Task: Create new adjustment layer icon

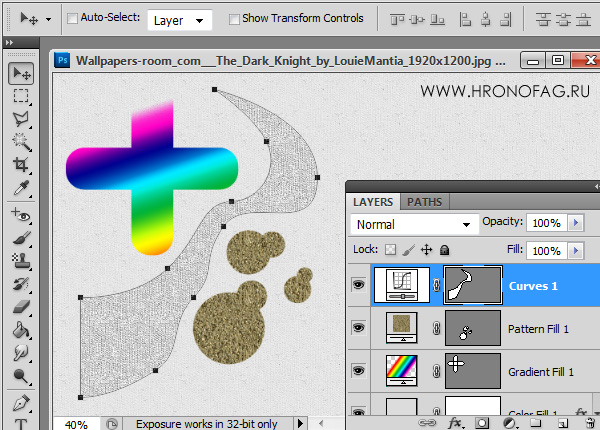Action: click(510, 423)
